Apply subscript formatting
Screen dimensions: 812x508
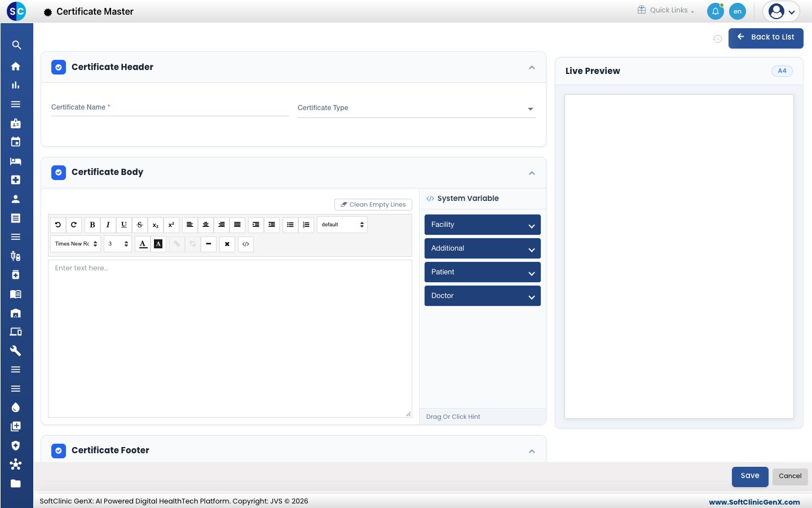click(x=156, y=225)
